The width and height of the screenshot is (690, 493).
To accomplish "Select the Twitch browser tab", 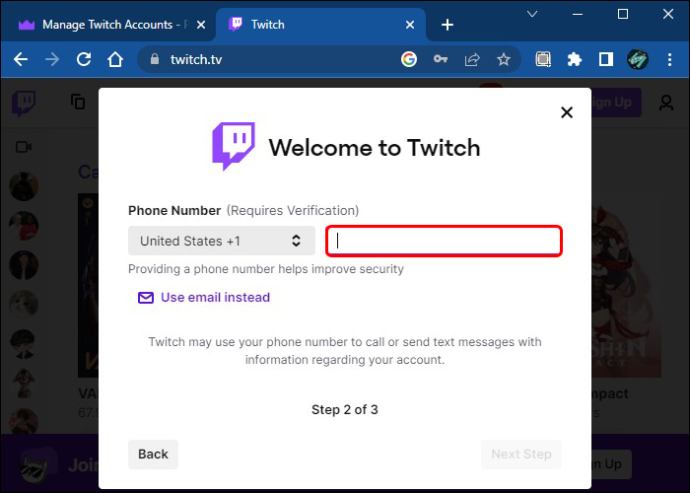I will [320, 25].
